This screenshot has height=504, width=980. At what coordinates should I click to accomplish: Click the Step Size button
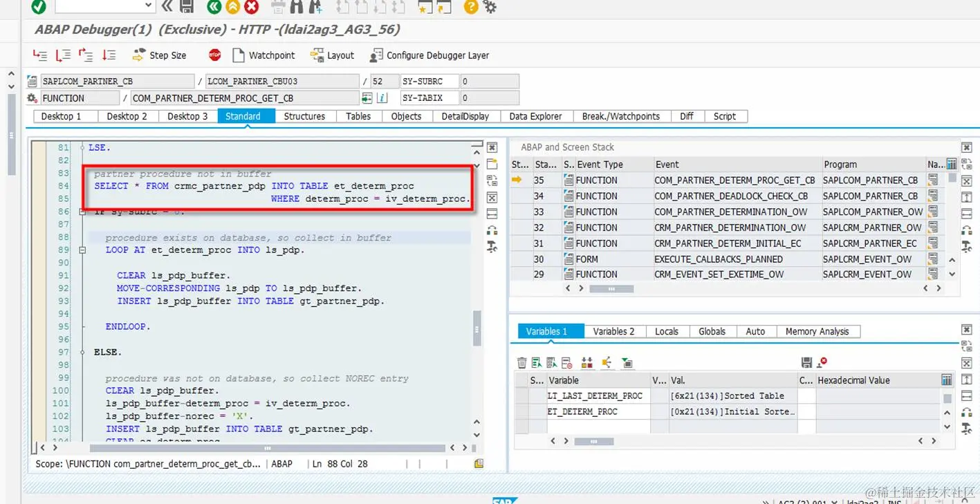coord(159,55)
